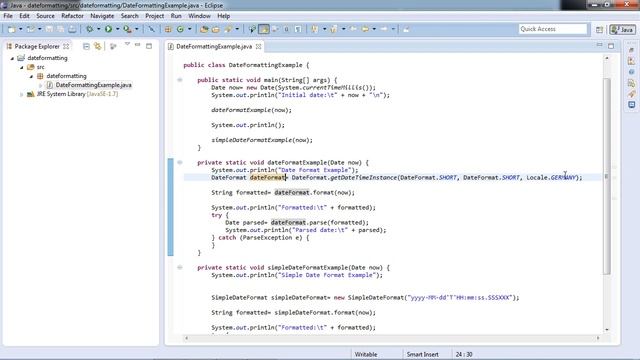Open the Package Explorer View Menu triangle

(x=127, y=44)
